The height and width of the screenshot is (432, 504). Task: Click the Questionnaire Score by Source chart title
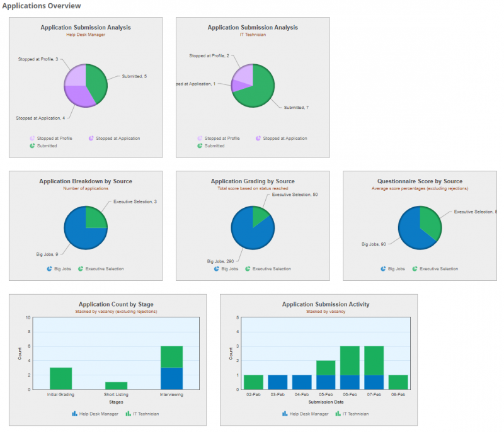[420, 181]
